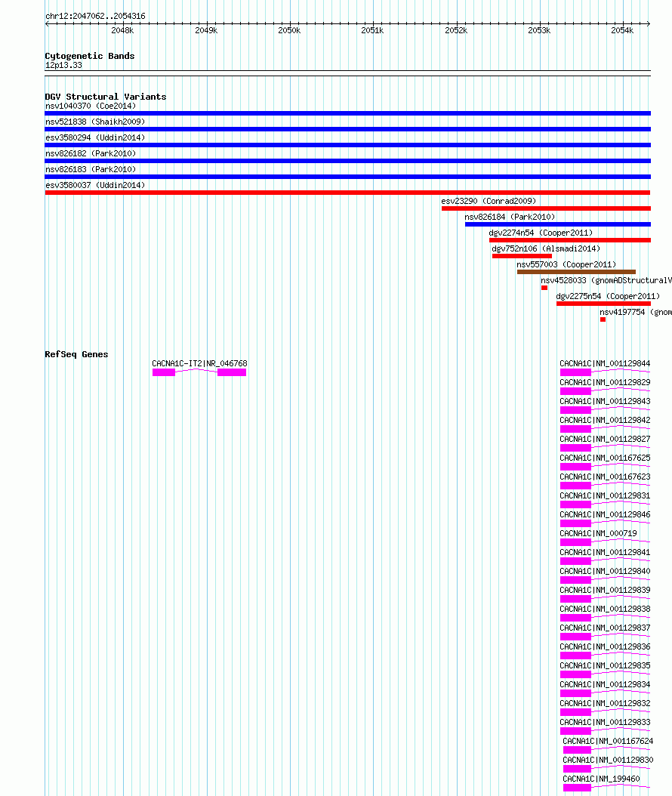Open the RefSeq Genes track heading
Screen dimensions: 672x796
click(77, 354)
